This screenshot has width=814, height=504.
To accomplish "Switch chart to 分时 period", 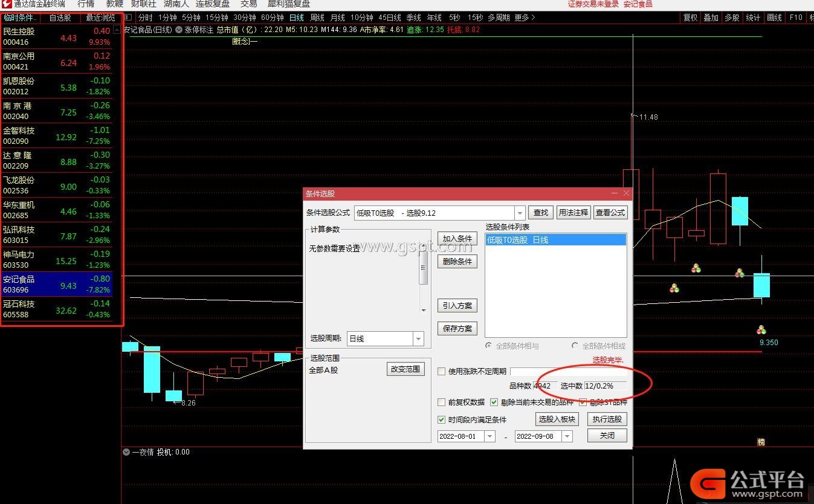I will (146, 18).
